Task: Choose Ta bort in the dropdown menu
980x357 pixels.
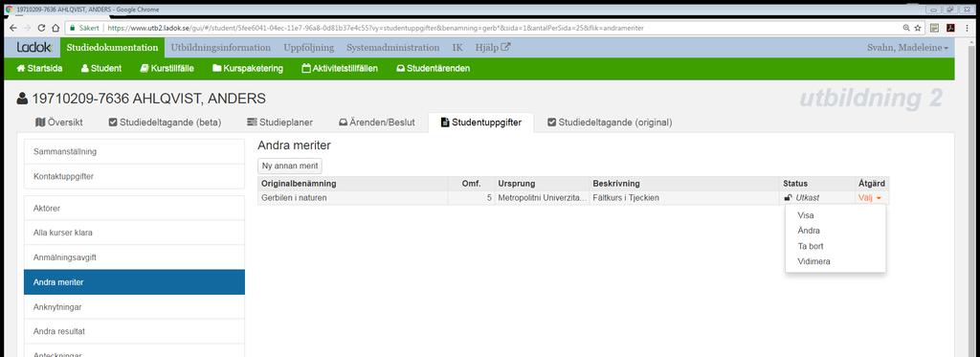Action: 811,246
